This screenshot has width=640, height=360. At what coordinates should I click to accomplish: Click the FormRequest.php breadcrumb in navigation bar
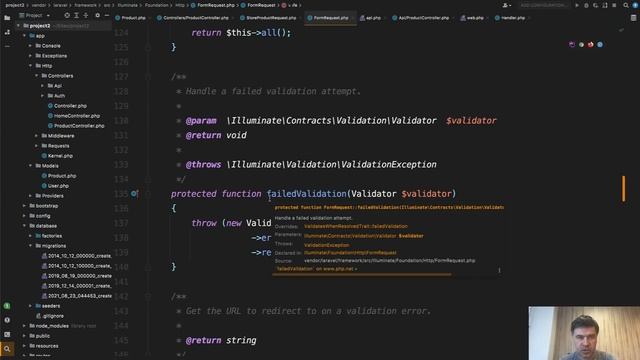(x=213, y=5)
